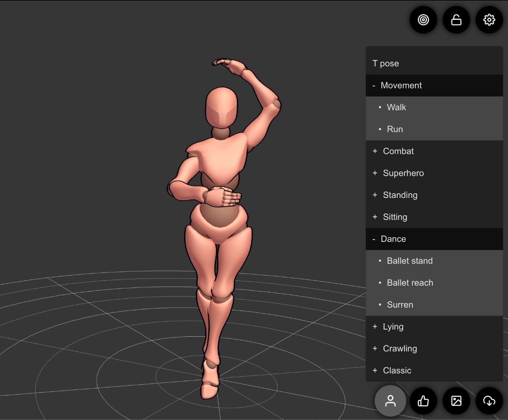Click the thumbs-up icon button
This screenshot has width=508, height=420.
(x=423, y=401)
